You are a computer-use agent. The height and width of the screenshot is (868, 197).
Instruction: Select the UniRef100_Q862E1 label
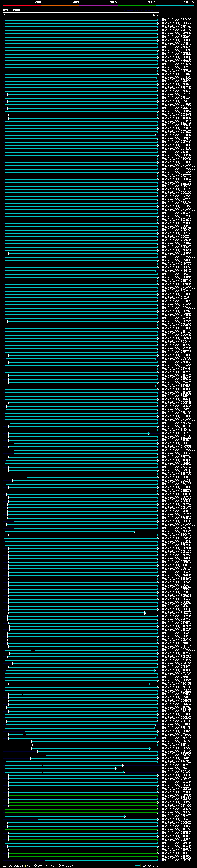[177, 433]
